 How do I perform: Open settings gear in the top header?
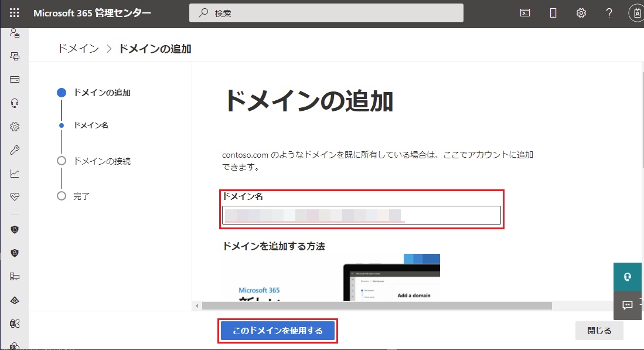click(x=581, y=13)
